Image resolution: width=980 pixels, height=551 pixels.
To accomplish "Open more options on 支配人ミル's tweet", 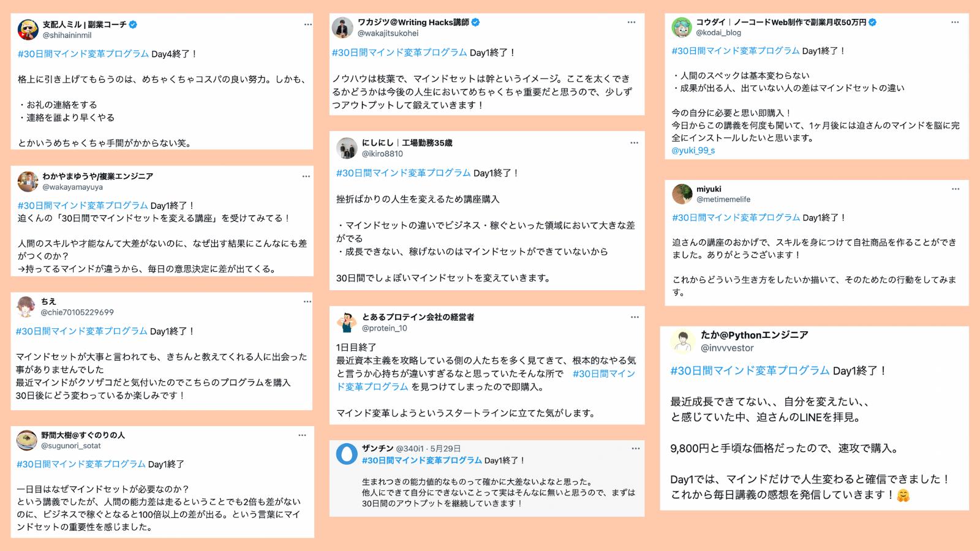I will click(308, 24).
